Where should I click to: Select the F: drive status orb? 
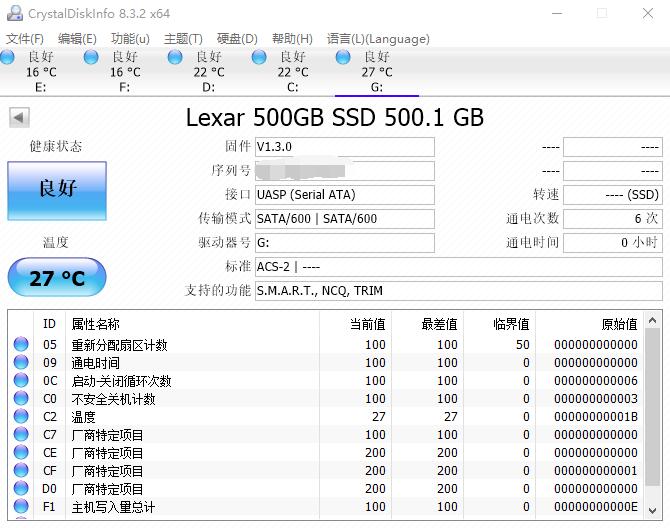tap(92, 58)
